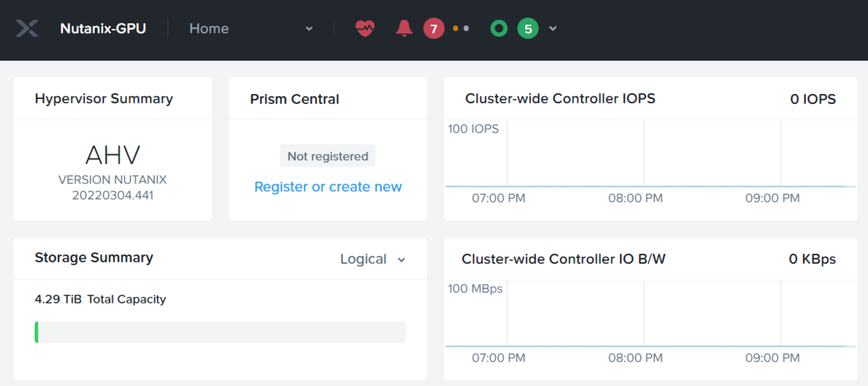Click the AHV hypervisor name

pos(113,154)
